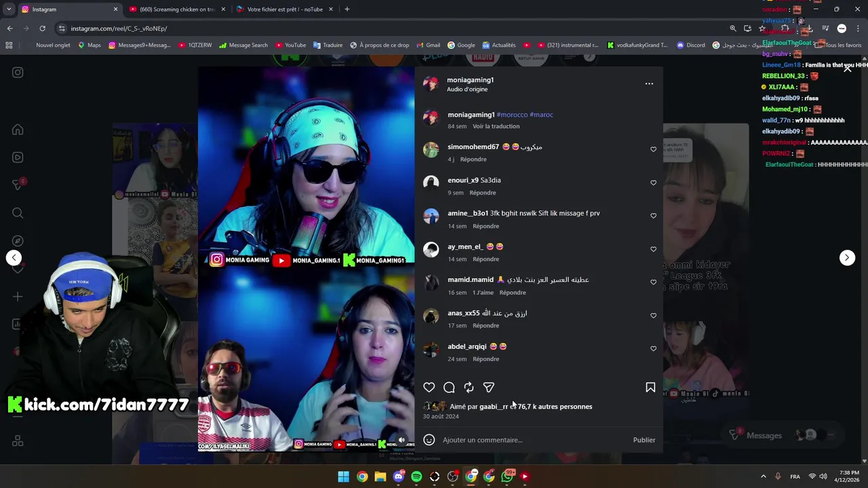This screenshot has width=868, height=488.
Task: Open File Explorer from the taskbar
Action: 380,476
